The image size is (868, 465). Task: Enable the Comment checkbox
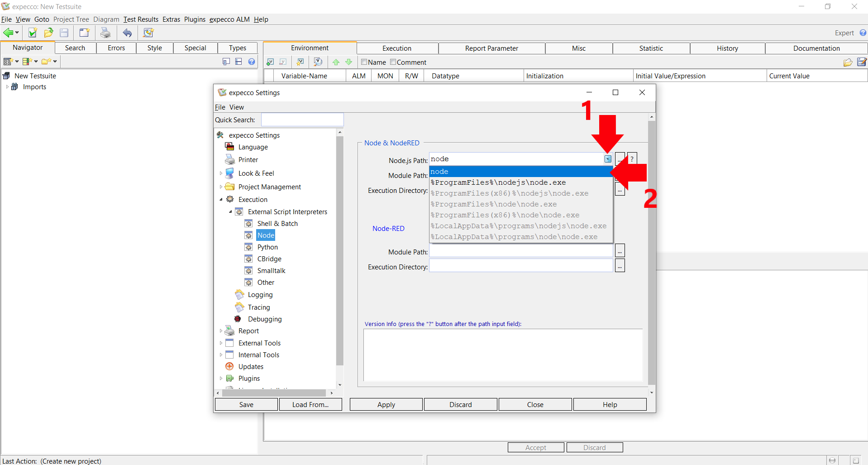[393, 62]
